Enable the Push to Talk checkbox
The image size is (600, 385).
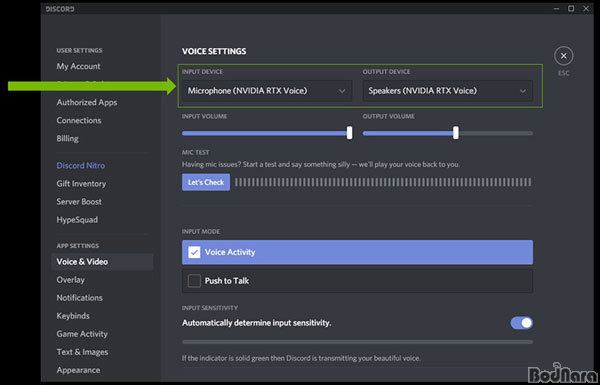click(x=194, y=281)
